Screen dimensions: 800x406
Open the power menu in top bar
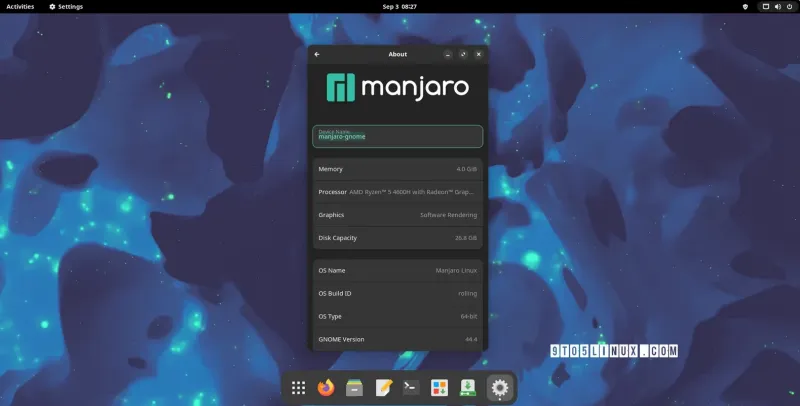click(788, 7)
